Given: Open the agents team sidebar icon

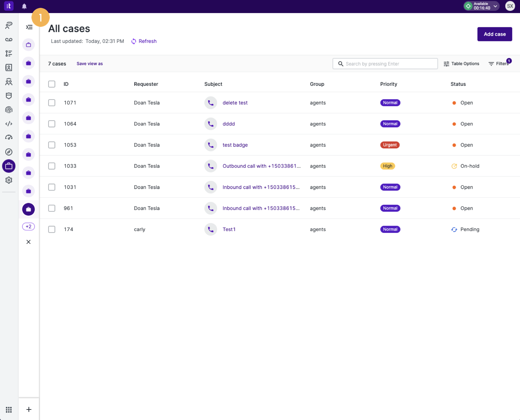Looking at the screenshot, I should [x=9, y=82].
